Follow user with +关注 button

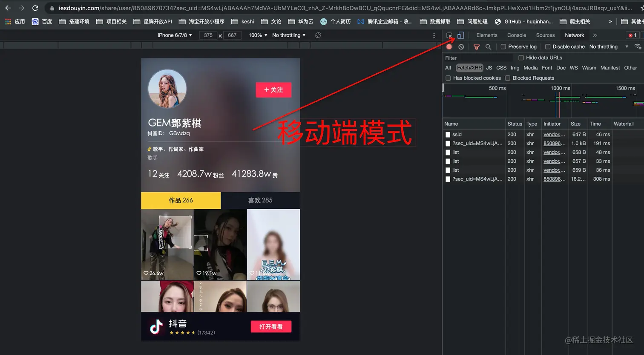[x=273, y=90]
